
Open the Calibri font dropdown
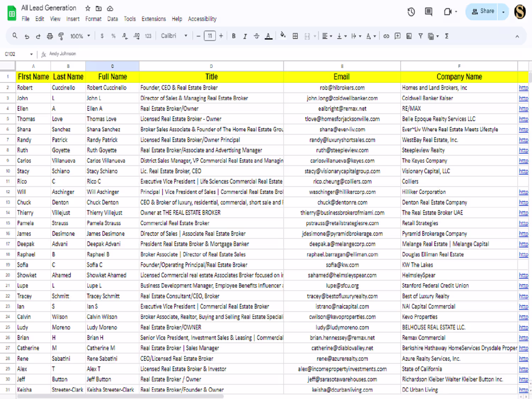point(174,36)
